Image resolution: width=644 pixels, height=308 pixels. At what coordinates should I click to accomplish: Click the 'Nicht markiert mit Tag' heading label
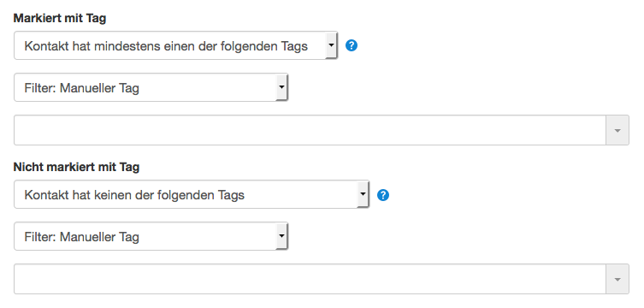coord(76,167)
